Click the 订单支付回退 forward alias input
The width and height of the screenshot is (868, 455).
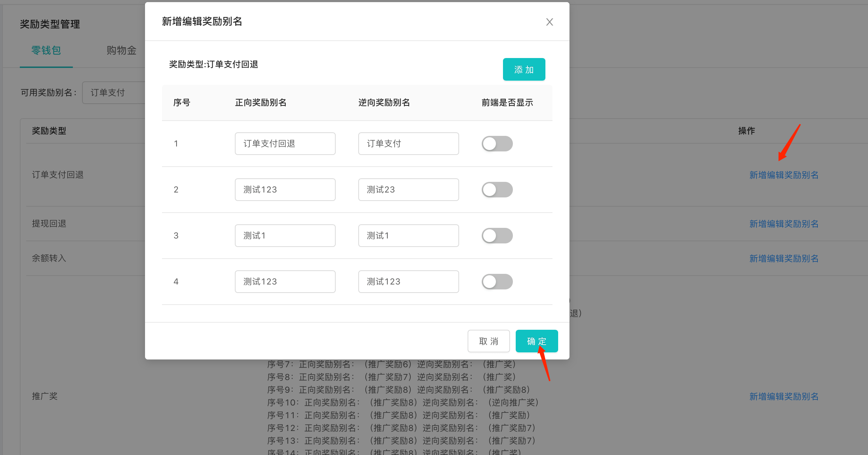tap(285, 143)
